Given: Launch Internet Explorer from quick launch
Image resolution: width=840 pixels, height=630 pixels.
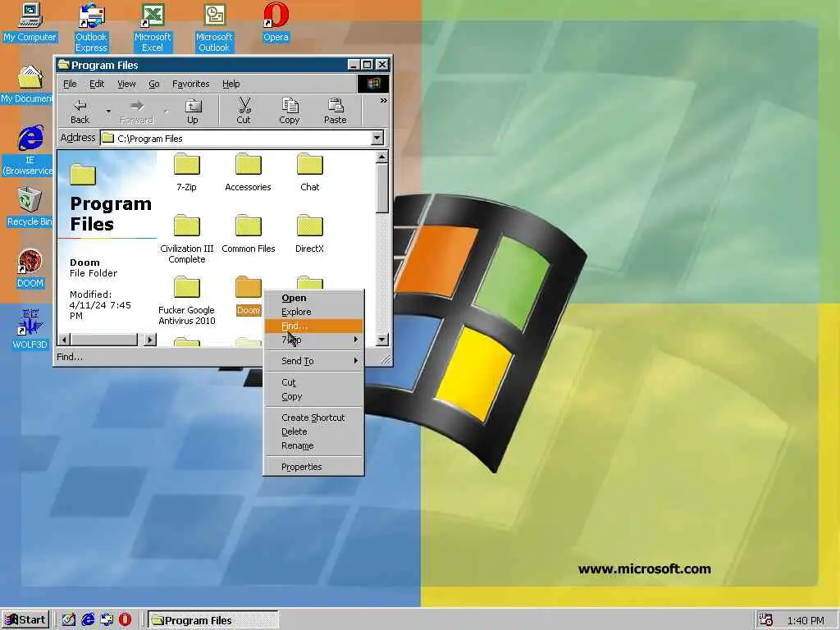Looking at the screenshot, I should (x=88, y=620).
